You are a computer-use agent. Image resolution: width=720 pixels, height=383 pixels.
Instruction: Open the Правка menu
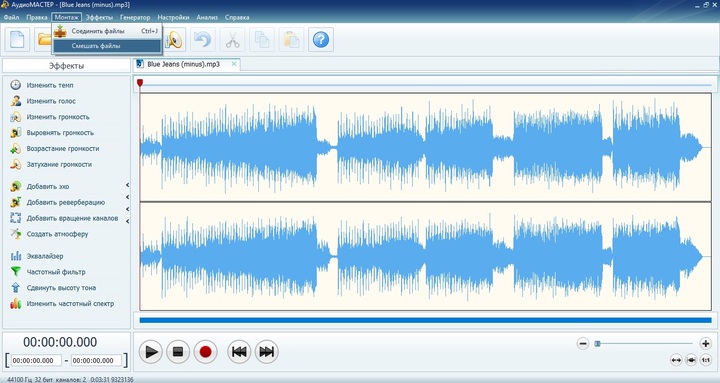37,17
